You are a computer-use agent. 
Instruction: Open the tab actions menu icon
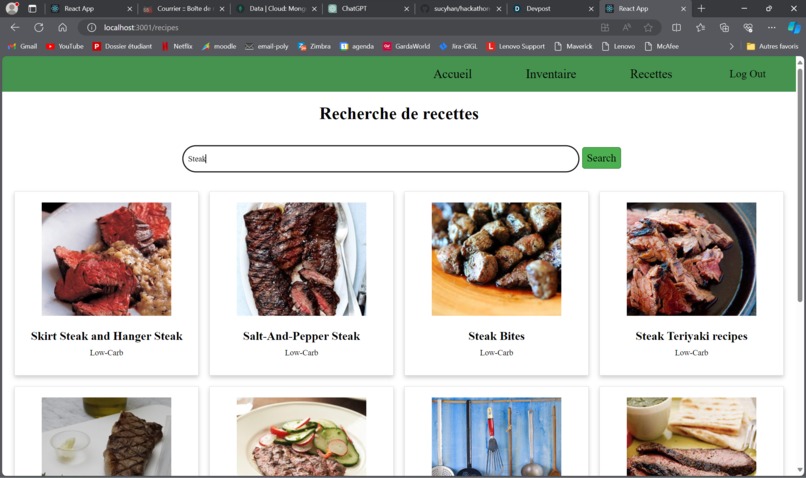point(32,9)
